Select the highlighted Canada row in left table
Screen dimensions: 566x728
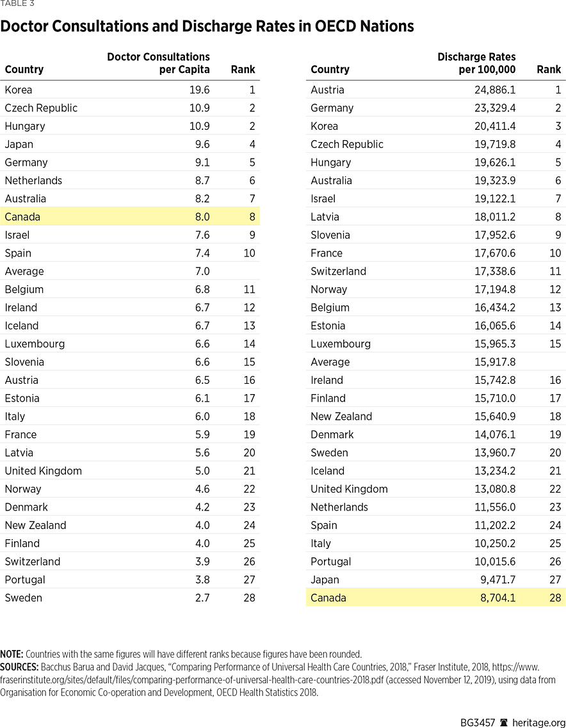click(x=130, y=217)
